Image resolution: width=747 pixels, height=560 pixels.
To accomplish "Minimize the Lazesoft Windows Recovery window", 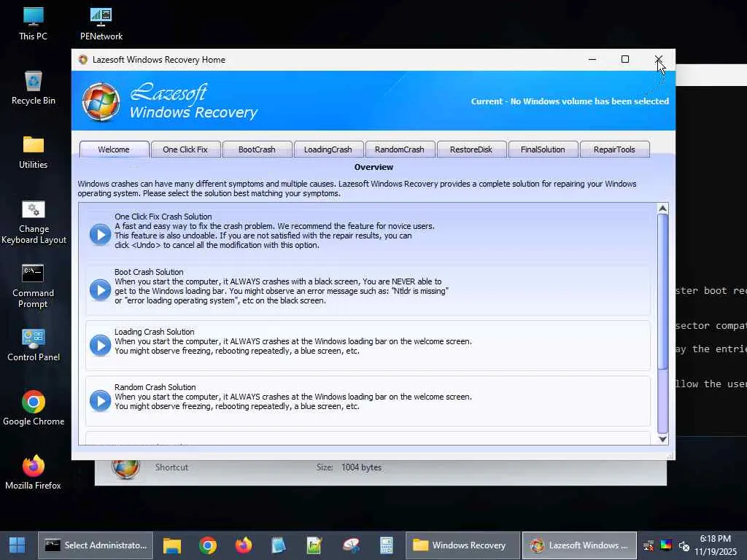I will (592, 60).
